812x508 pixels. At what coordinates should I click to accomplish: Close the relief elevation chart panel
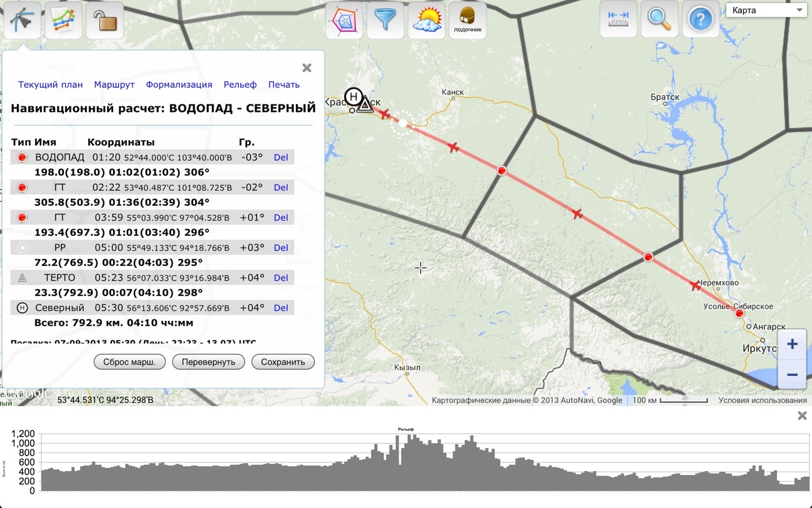(x=803, y=415)
